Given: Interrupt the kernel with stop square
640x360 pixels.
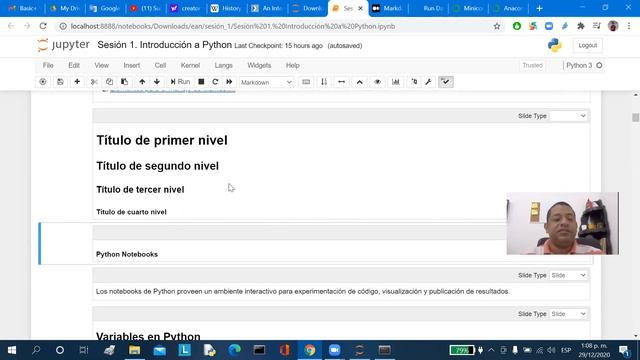Looking at the screenshot, I should [x=201, y=82].
